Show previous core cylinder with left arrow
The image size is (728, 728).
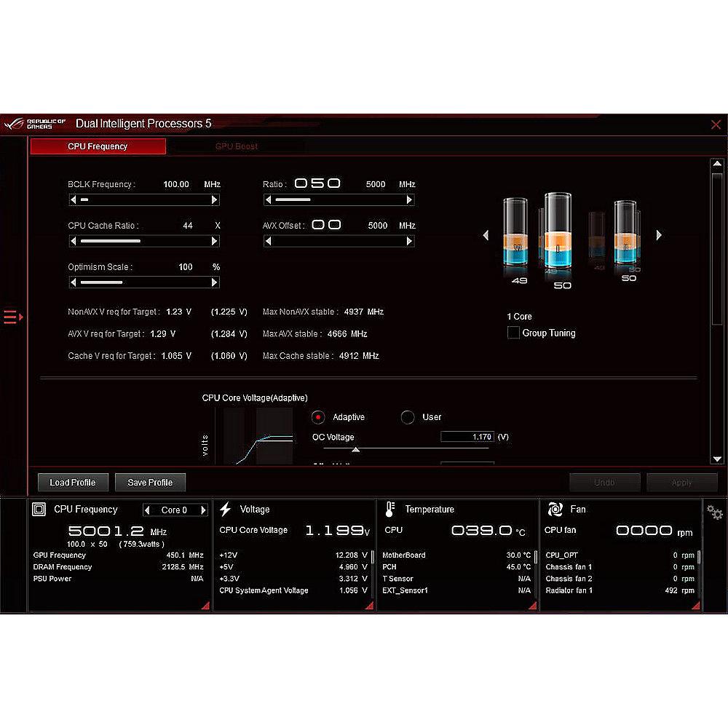[x=486, y=235]
